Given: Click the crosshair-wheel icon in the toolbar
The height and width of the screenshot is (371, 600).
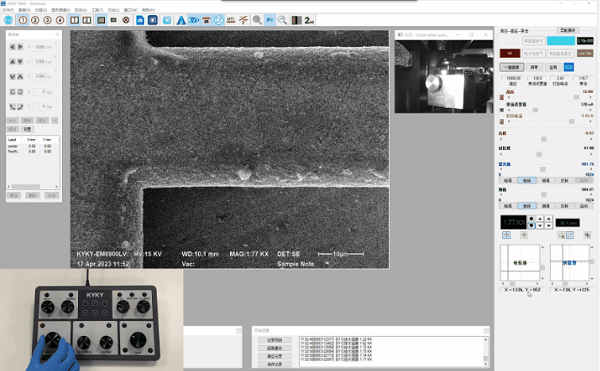Looking at the screenshot, I should click(126, 20).
